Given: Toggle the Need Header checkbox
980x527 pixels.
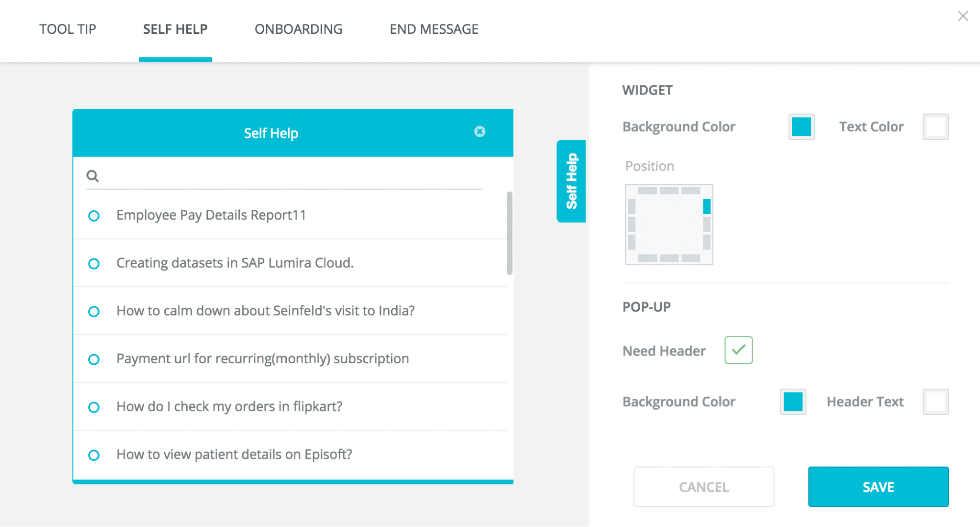Looking at the screenshot, I should pos(738,350).
